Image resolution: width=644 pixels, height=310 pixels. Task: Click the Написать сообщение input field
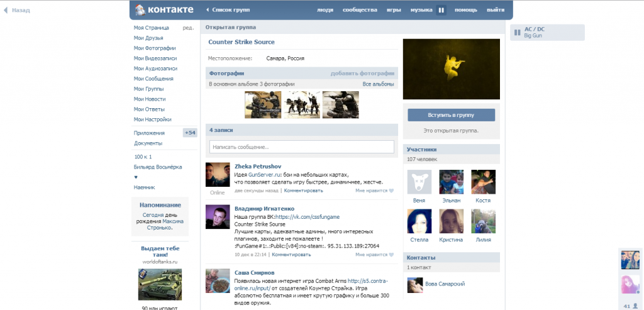tap(301, 147)
